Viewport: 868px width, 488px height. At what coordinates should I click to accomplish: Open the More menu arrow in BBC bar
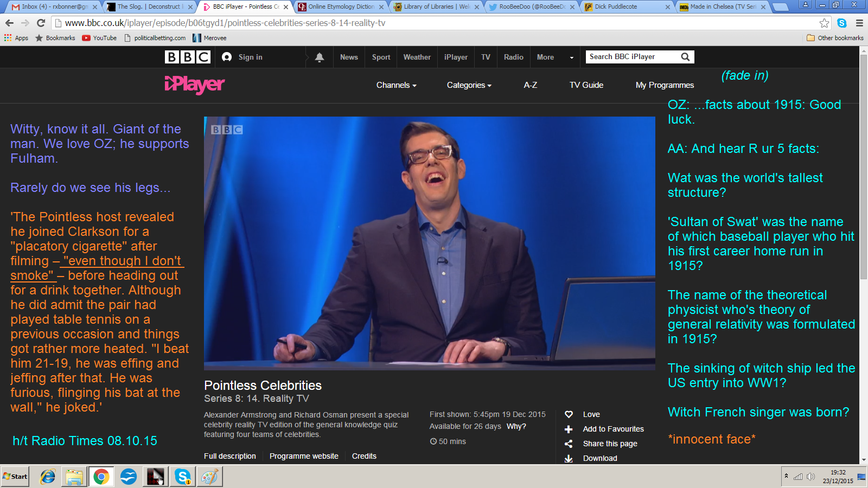571,57
